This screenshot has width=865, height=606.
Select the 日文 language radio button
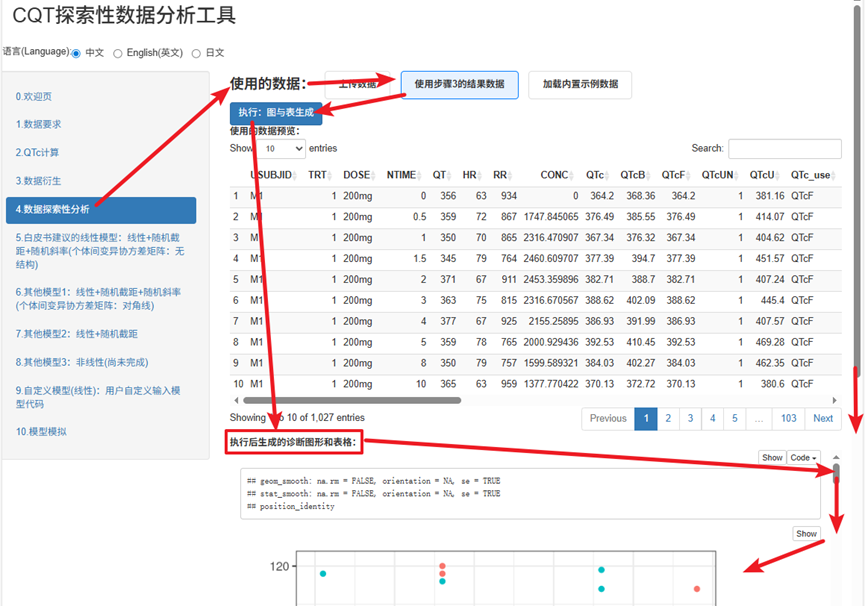pyautogui.click(x=196, y=53)
